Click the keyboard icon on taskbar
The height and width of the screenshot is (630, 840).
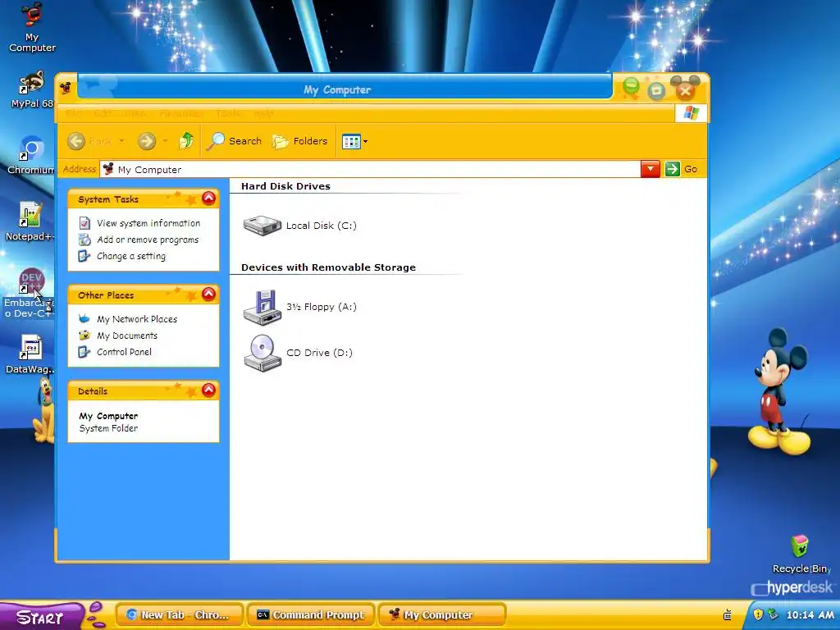(728, 614)
